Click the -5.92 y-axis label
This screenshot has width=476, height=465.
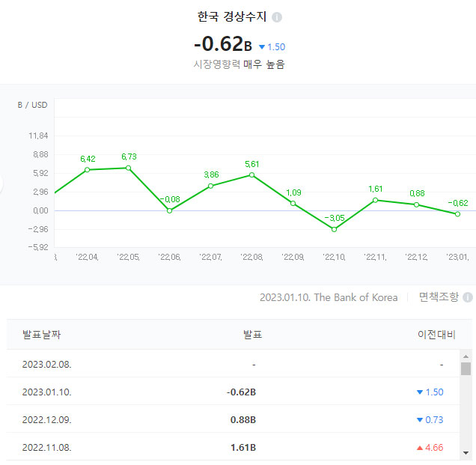38,247
